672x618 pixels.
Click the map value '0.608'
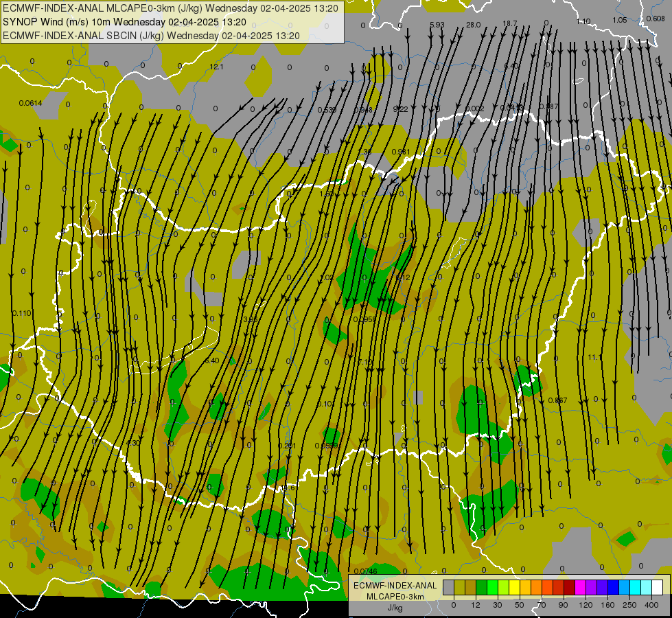656,19
